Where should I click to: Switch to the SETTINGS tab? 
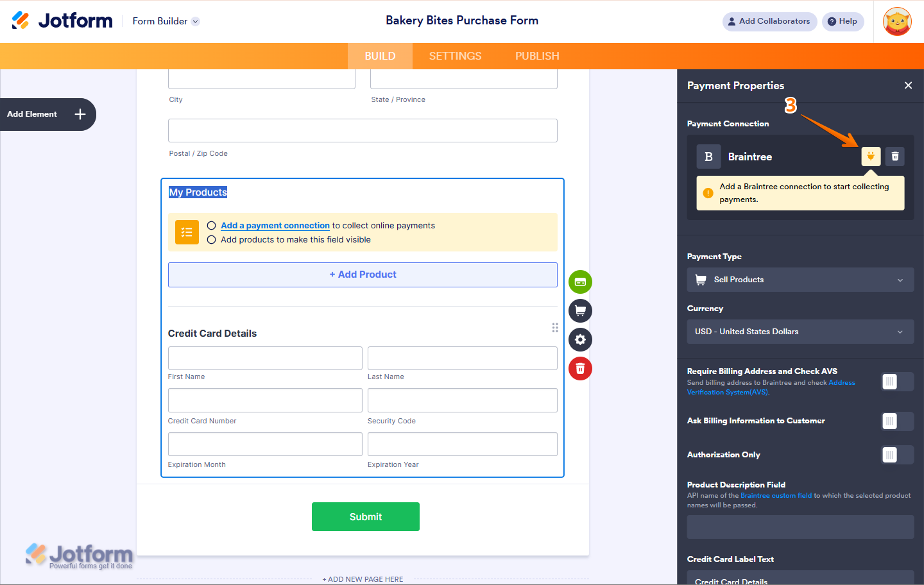tap(455, 56)
